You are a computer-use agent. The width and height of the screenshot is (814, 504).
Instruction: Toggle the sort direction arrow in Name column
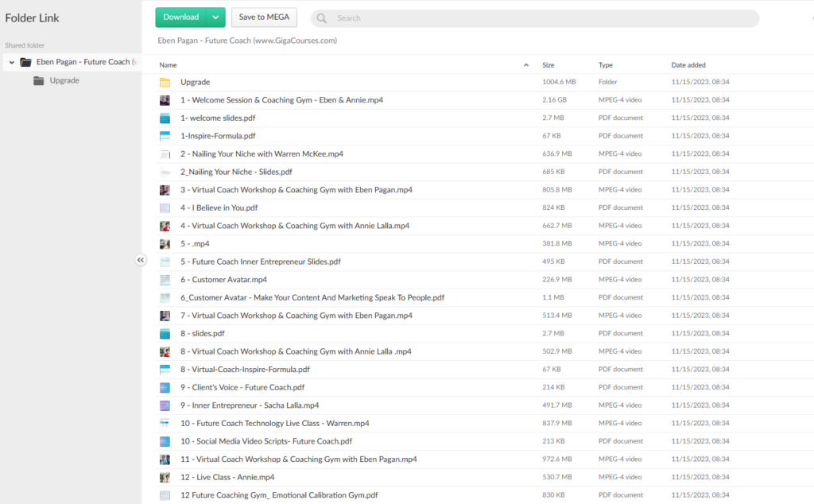pos(526,65)
